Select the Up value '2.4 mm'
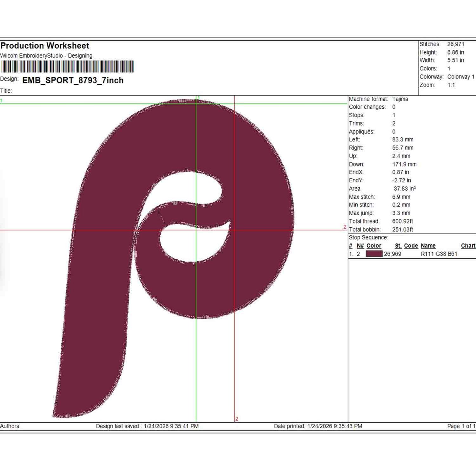 coord(401,156)
